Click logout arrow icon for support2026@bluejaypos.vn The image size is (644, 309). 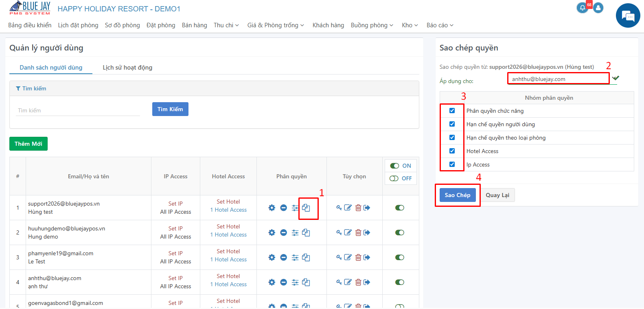tap(367, 208)
